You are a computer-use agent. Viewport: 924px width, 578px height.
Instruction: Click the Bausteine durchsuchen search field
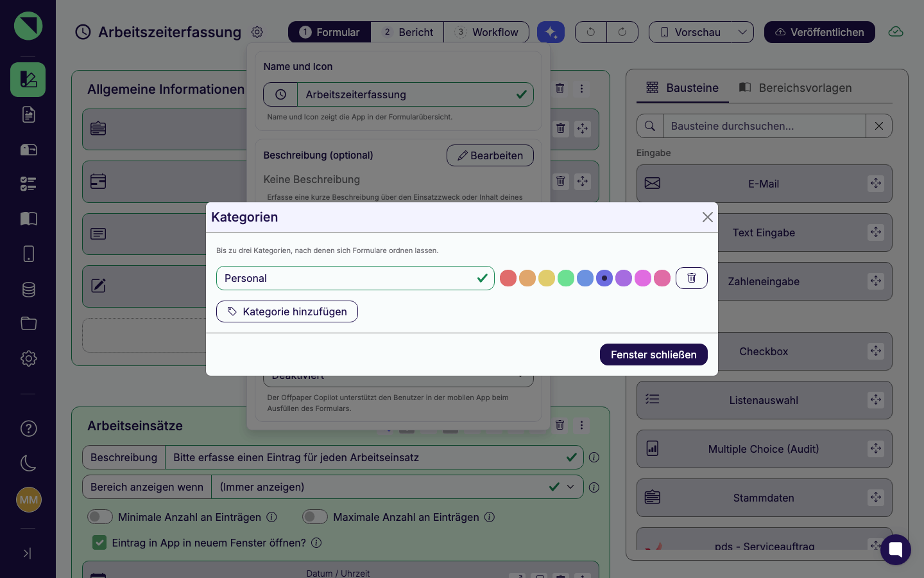pos(764,126)
